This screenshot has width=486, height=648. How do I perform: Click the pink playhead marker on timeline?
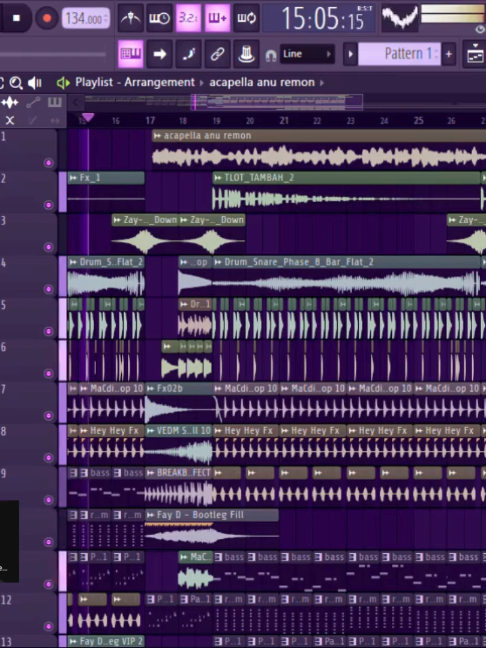(x=88, y=118)
